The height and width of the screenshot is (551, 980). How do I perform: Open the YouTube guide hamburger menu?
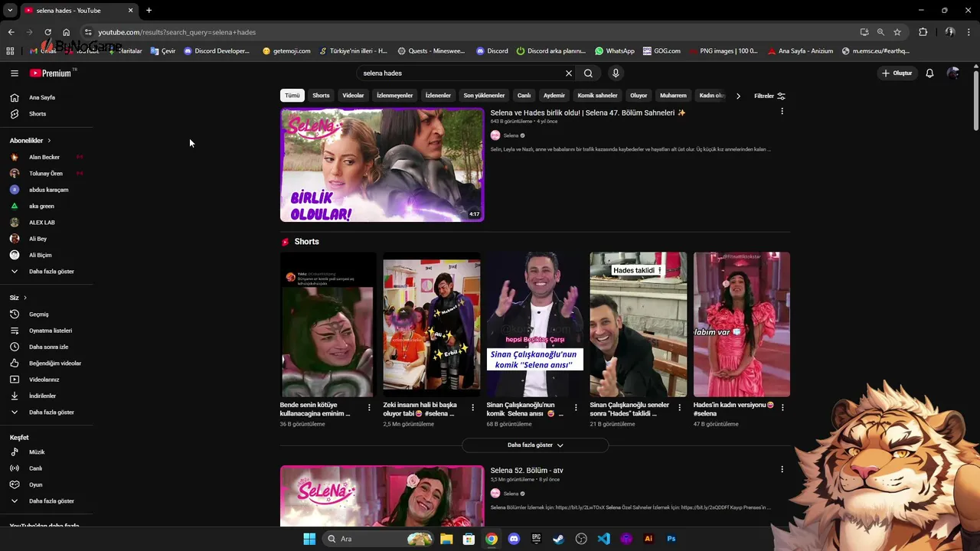[x=15, y=73]
